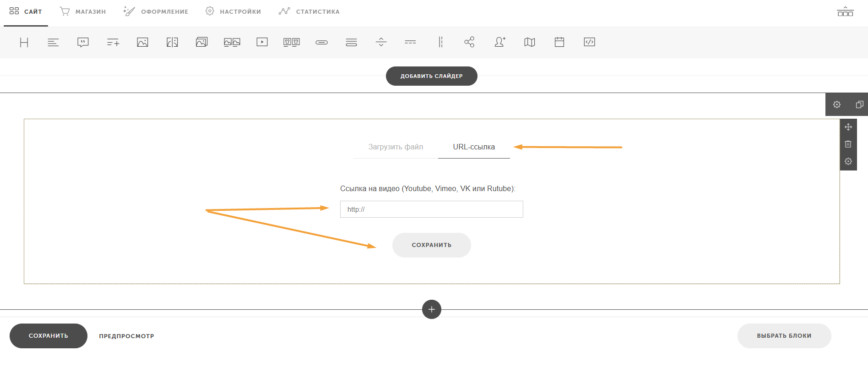Open the Статистика section
This screenshot has height=368, width=868.
click(x=309, y=11)
